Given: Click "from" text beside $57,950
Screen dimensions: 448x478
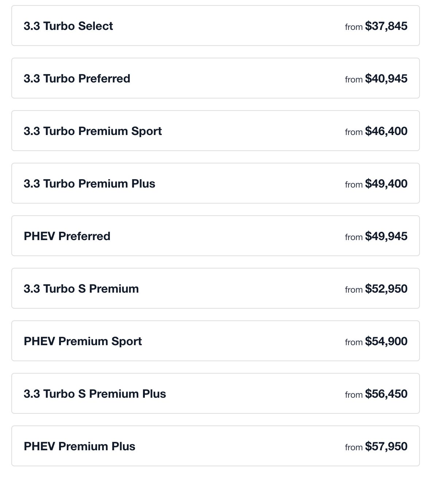Looking at the screenshot, I should tap(354, 447).
